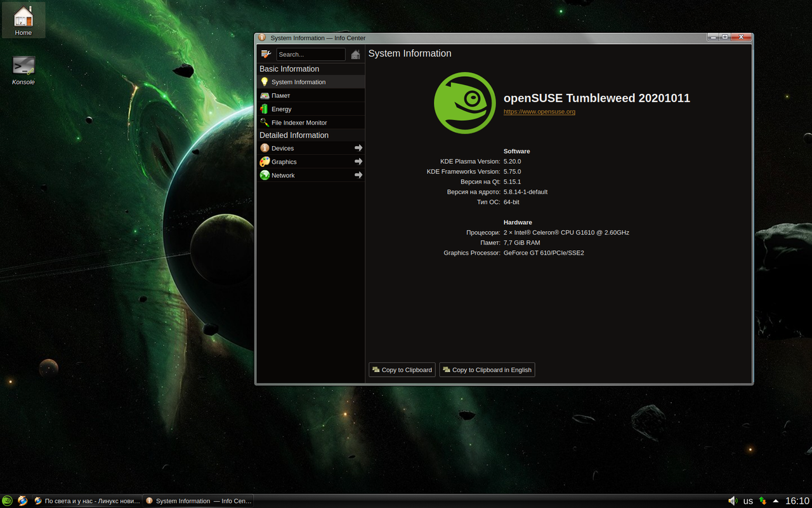The height and width of the screenshot is (508, 812).
Task: Click the 7,7 GiB RAM value
Action: [522, 243]
